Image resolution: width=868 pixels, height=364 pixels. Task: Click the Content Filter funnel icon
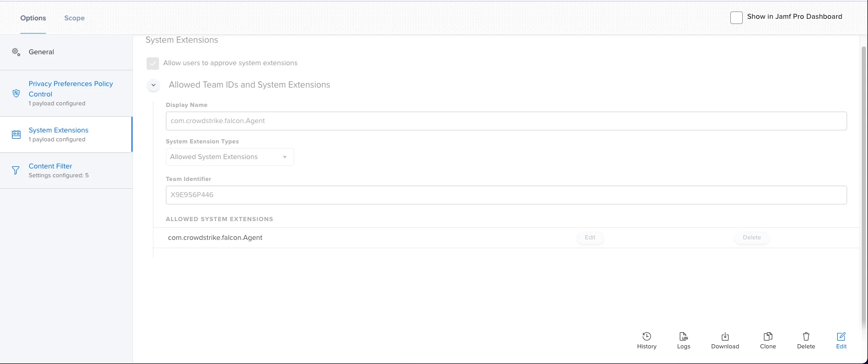(16, 171)
